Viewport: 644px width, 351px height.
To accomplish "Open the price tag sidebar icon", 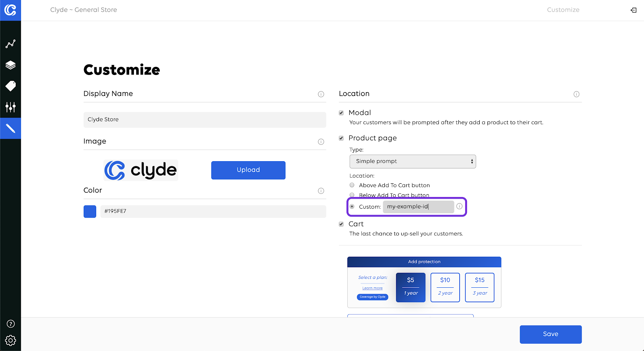I will click(10, 86).
